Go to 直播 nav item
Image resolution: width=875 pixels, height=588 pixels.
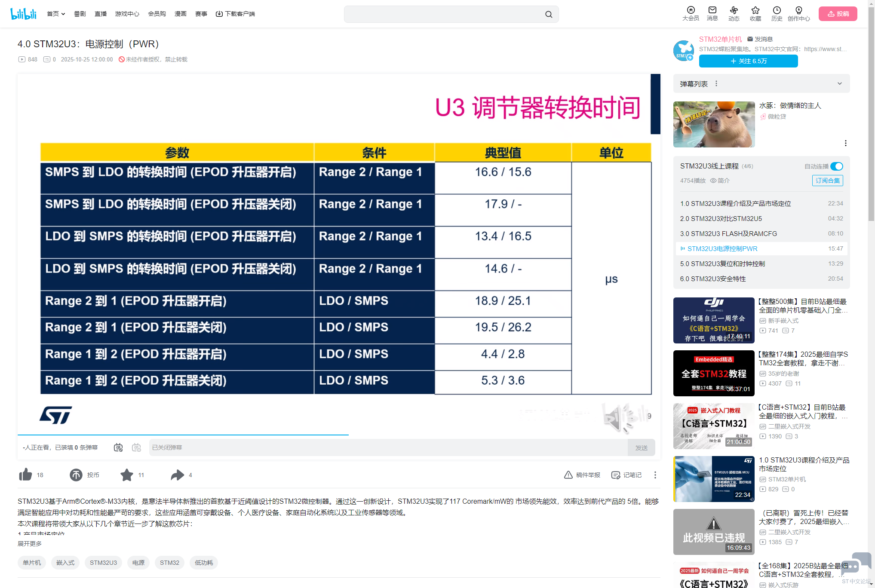101,14
